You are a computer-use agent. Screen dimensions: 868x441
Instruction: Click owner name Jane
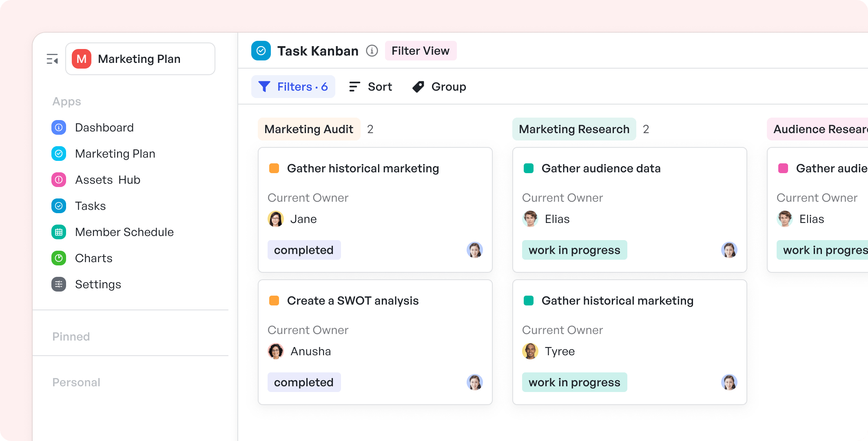tap(303, 219)
